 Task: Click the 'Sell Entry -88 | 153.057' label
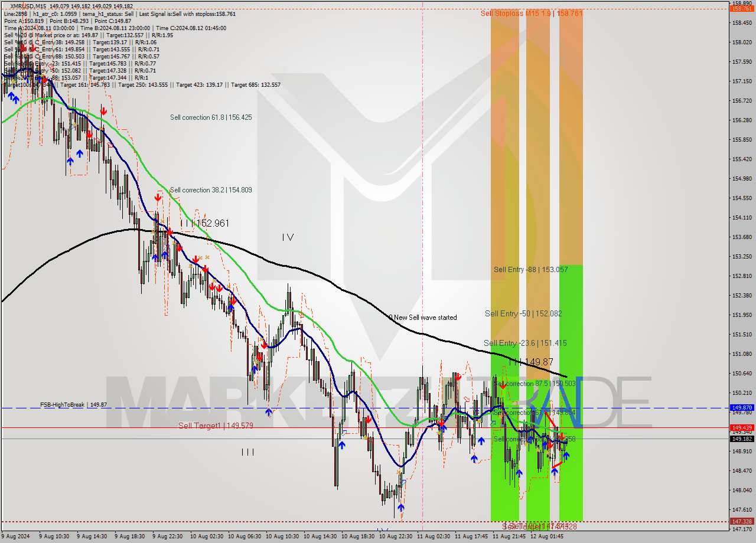point(531,269)
